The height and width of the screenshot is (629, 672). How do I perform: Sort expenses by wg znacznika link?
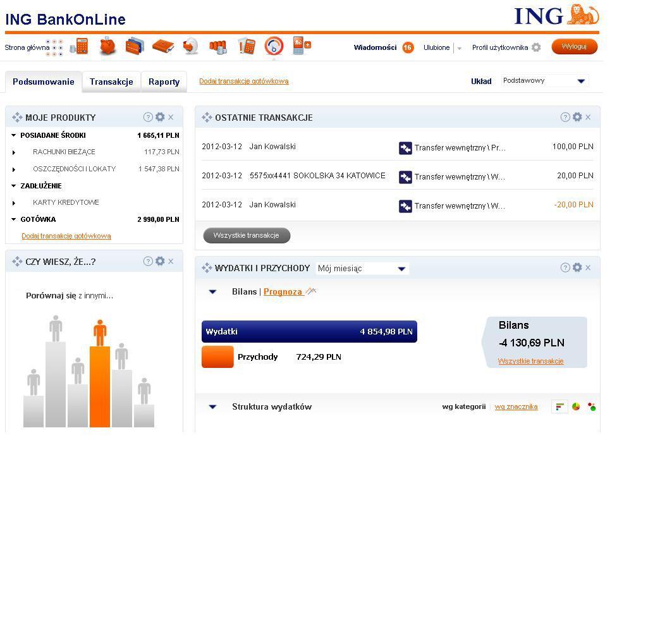(x=516, y=406)
